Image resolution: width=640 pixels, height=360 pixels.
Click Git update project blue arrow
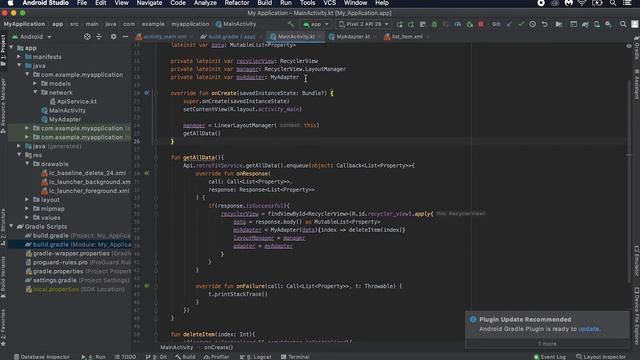pyautogui.click(x=509, y=24)
